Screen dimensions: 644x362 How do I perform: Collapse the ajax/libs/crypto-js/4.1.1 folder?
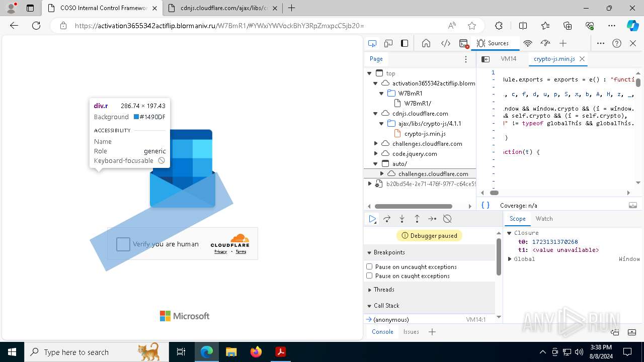pyautogui.click(x=381, y=124)
